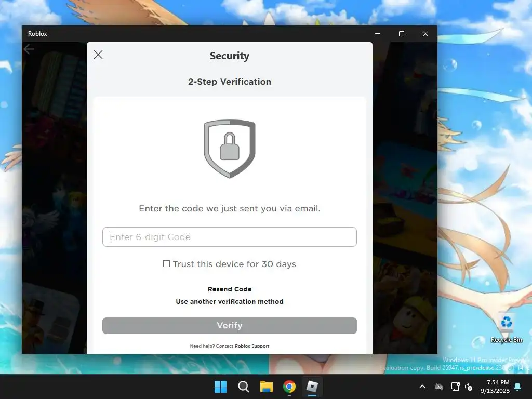Open taskbar Search
Image resolution: width=532 pixels, height=399 pixels.
[243, 387]
